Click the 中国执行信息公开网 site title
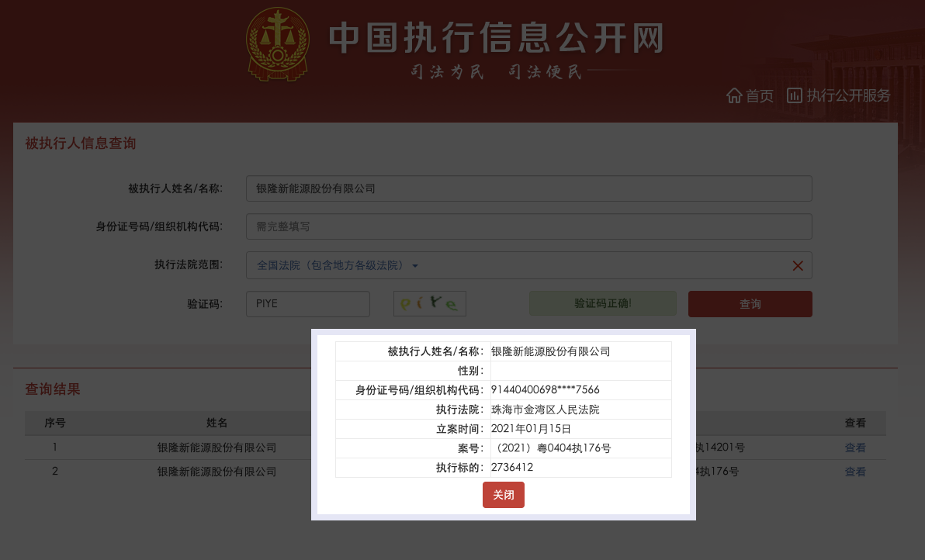The image size is (925, 560). coord(497,38)
